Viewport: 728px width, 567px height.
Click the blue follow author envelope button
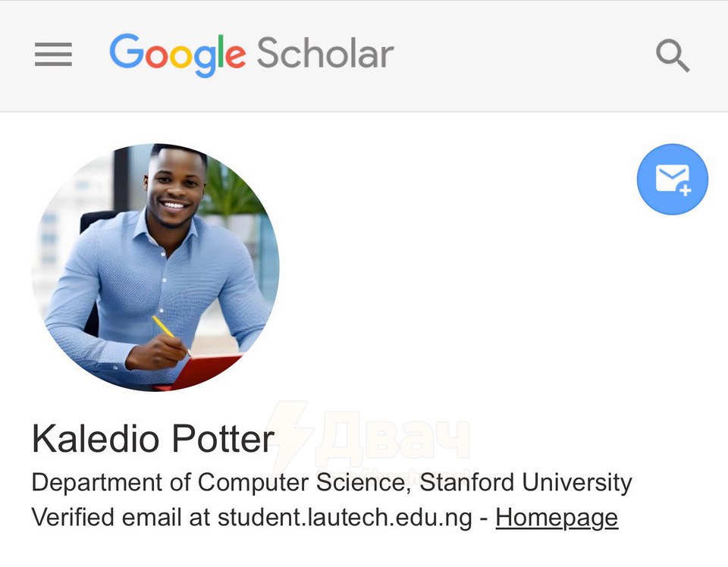[672, 180]
